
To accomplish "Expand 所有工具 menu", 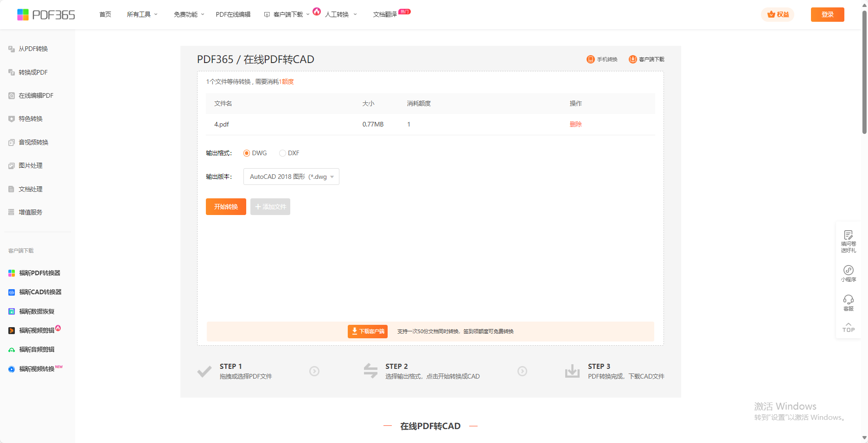I will (x=142, y=14).
